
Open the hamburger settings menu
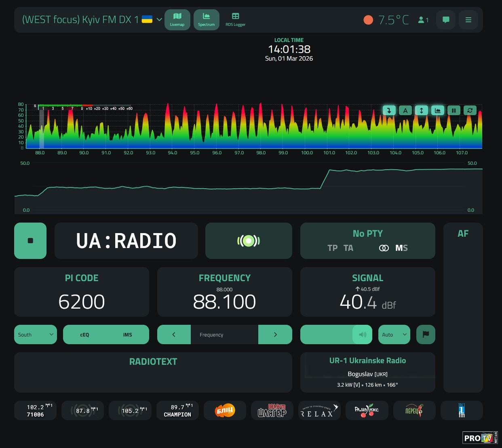point(468,20)
